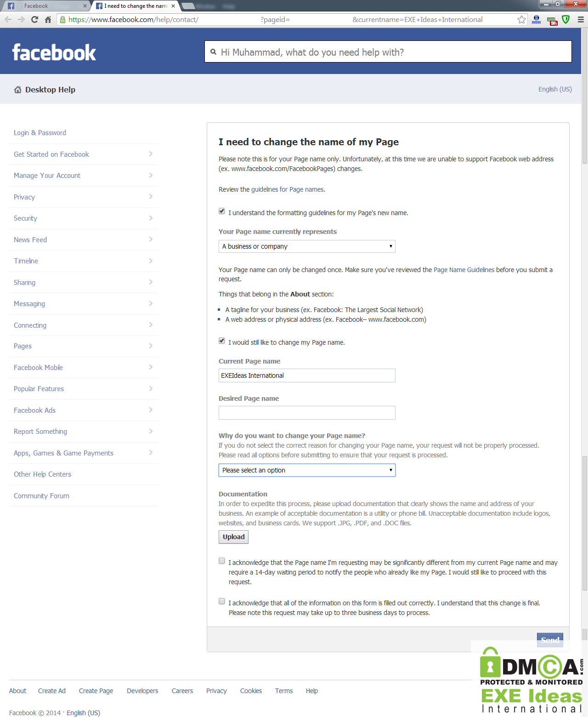Open Terms footer link
This screenshot has width=588, height=717.
pos(284,691)
